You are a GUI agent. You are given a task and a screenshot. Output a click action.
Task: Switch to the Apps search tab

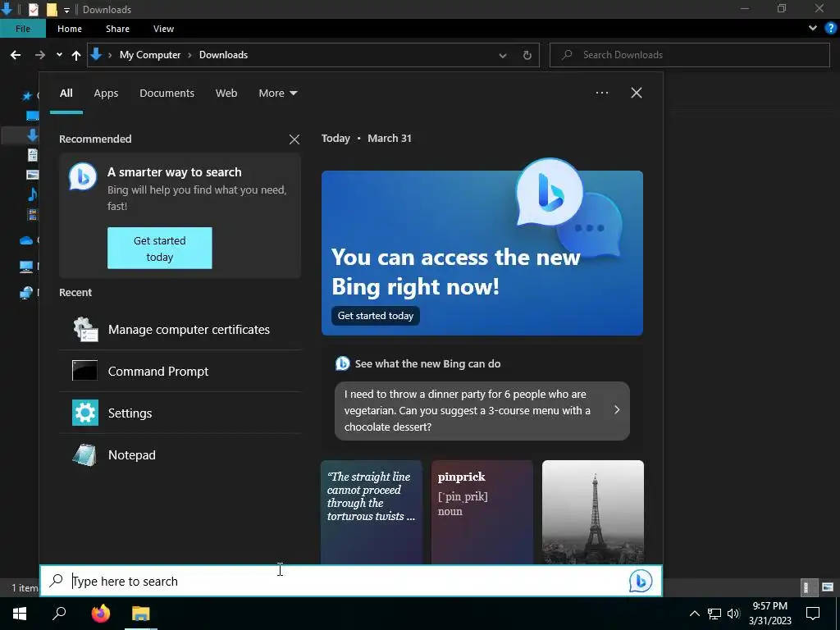click(106, 94)
